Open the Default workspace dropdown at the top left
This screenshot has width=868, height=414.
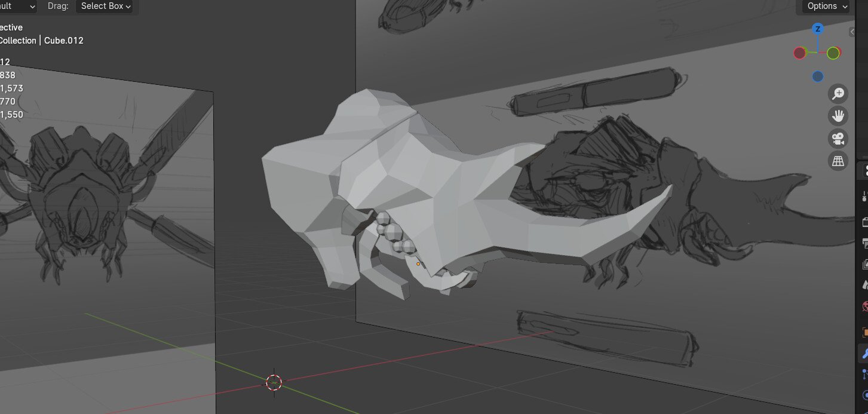point(17,7)
